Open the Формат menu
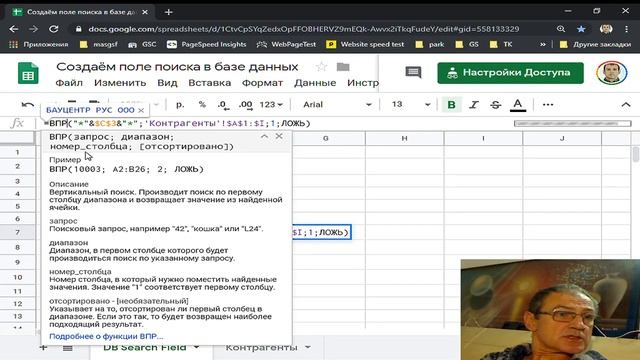The height and width of the screenshot is (360, 640). 262,83
